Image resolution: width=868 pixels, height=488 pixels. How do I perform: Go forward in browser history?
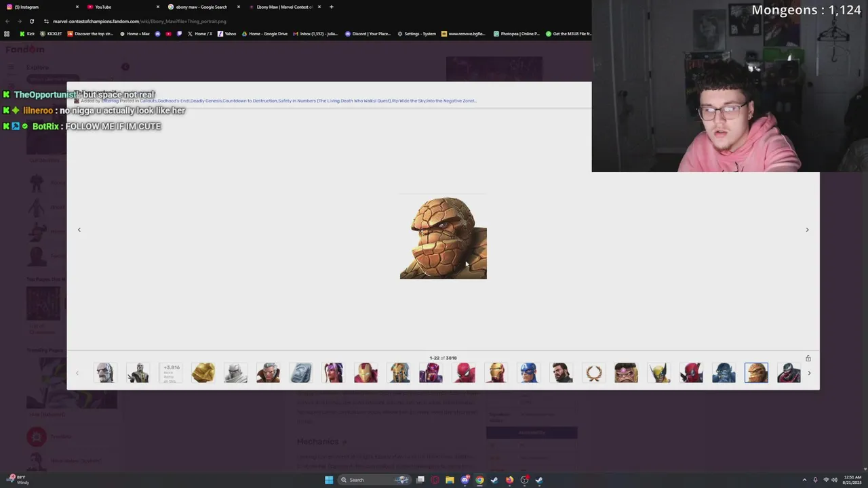(19, 21)
